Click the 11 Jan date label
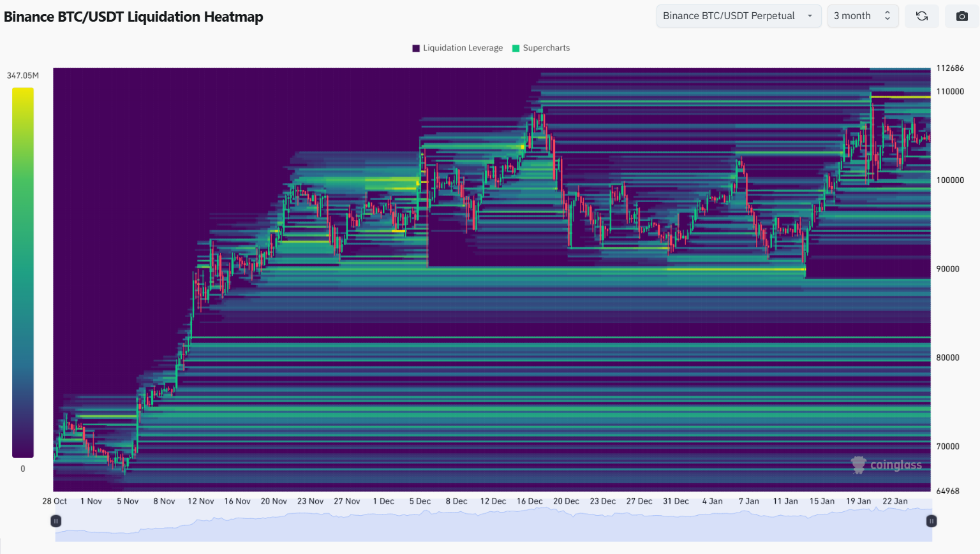 (x=785, y=501)
